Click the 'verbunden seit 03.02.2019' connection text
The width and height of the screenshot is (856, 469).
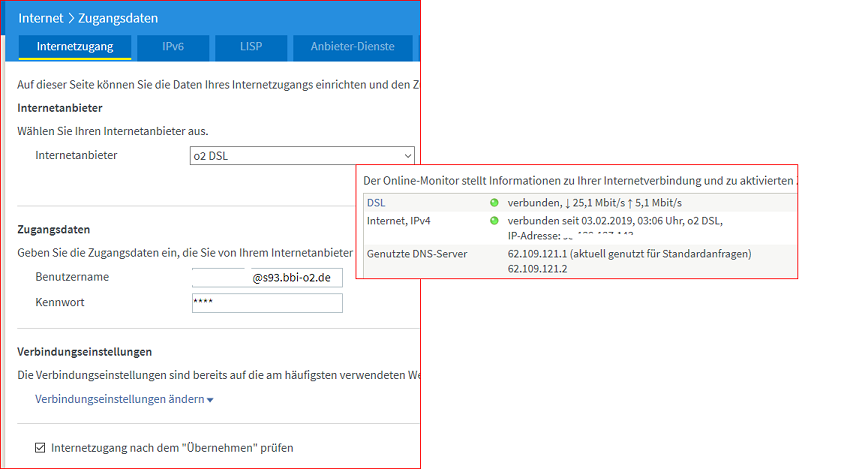click(x=615, y=221)
